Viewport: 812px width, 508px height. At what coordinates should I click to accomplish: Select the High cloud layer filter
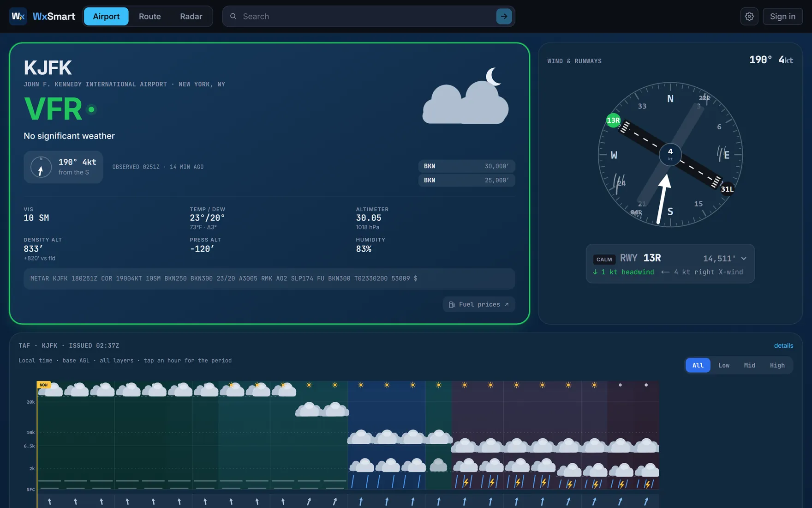click(777, 365)
